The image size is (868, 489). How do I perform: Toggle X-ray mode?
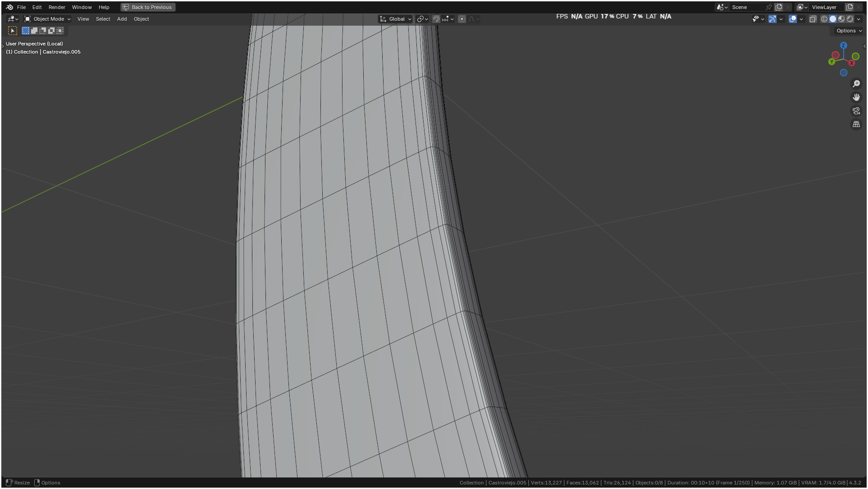(813, 19)
